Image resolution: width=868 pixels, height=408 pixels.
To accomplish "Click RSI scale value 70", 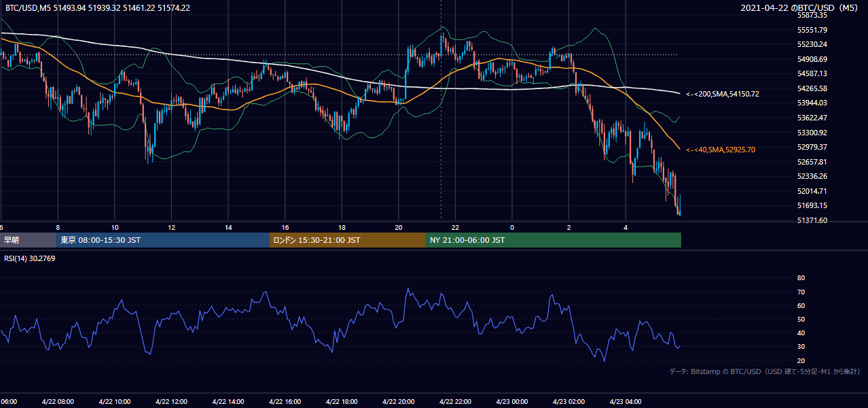I will [801, 292].
